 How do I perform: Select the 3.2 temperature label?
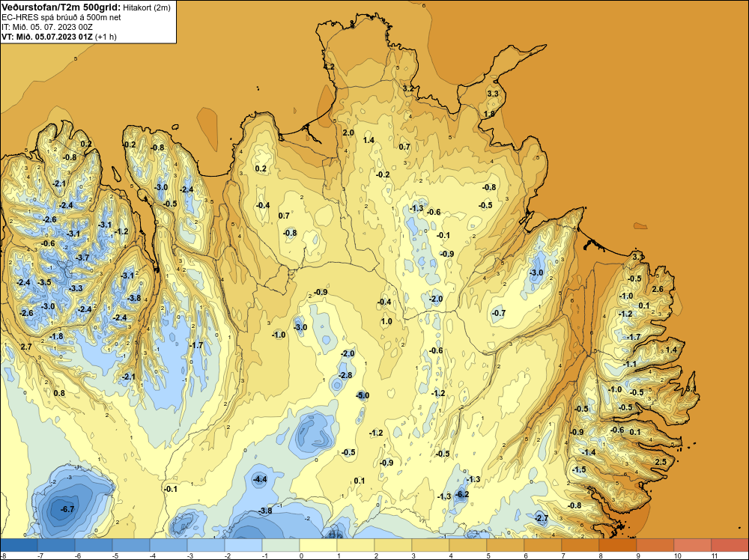pos(408,88)
